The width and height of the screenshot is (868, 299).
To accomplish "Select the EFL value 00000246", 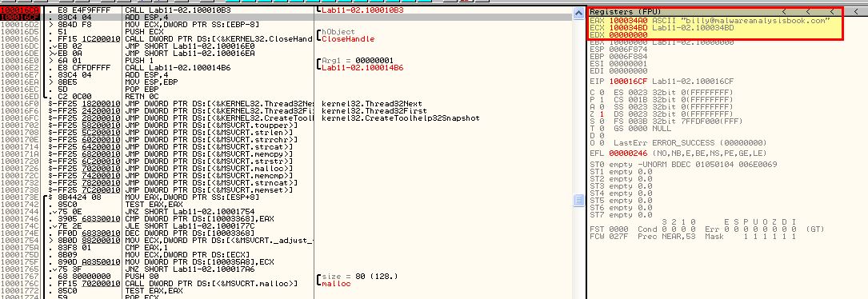I will pyautogui.click(x=628, y=153).
